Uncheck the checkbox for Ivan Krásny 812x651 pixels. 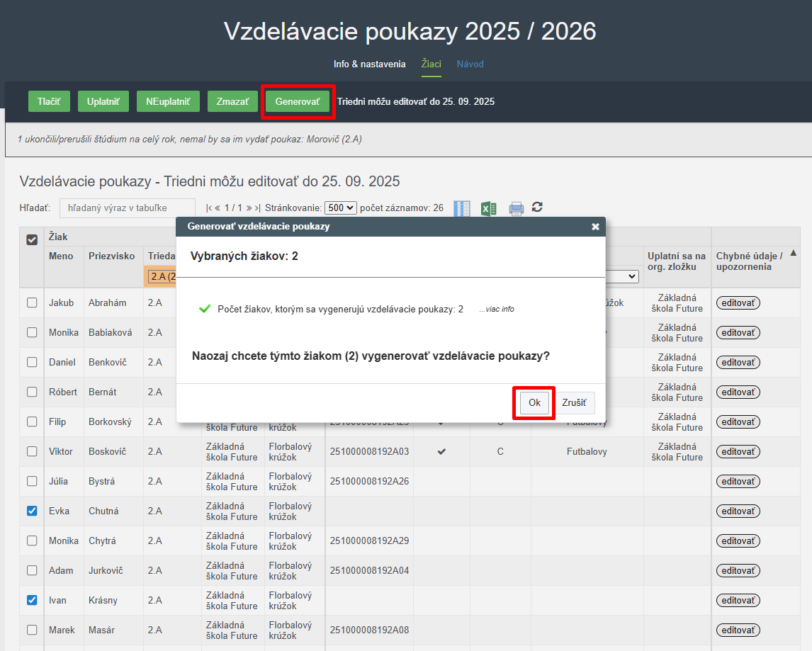pos(32,600)
